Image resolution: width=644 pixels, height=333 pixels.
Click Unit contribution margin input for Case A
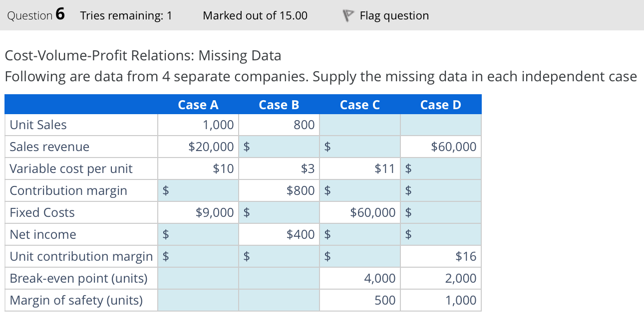click(198, 256)
